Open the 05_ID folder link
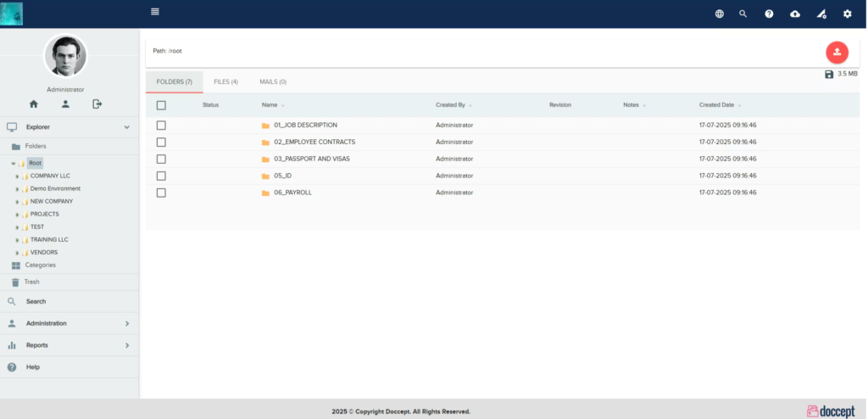The image size is (868, 419). coord(282,176)
